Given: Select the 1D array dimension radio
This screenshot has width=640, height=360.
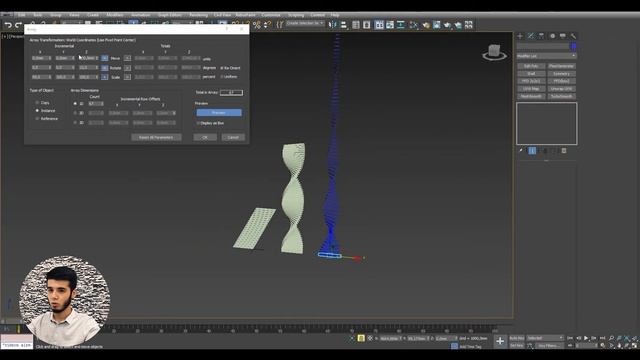Looking at the screenshot, I should pyautogui.click(x=75, y=104).
